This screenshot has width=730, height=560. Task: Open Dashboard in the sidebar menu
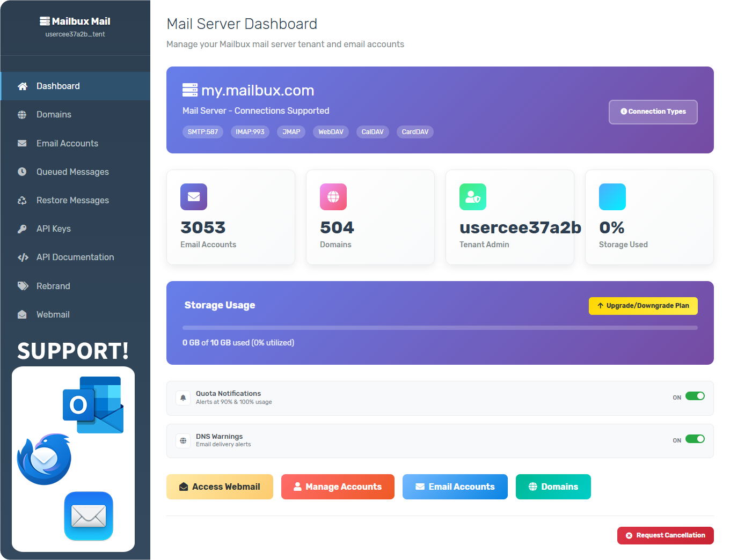click(76, 86)
